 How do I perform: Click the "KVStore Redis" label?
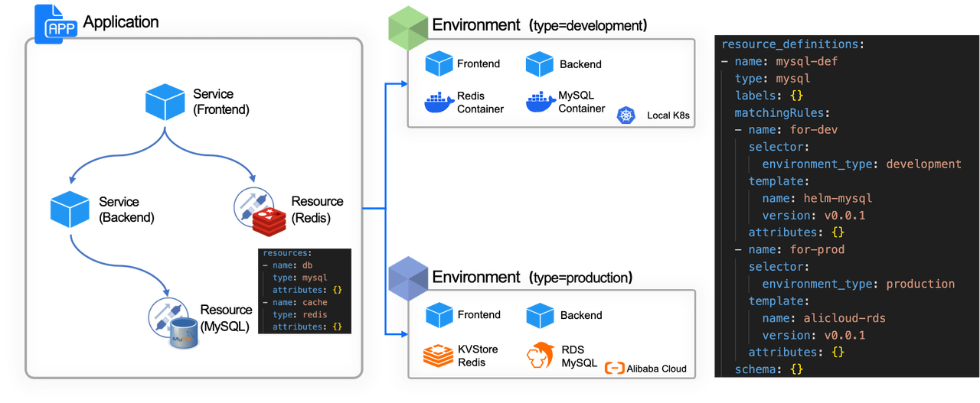click(x=478, y=356)
